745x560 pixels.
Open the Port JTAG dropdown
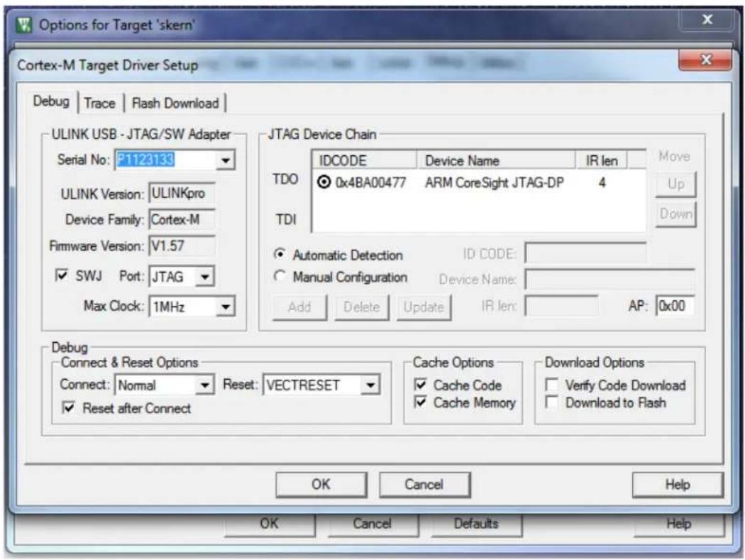point(205,277)
